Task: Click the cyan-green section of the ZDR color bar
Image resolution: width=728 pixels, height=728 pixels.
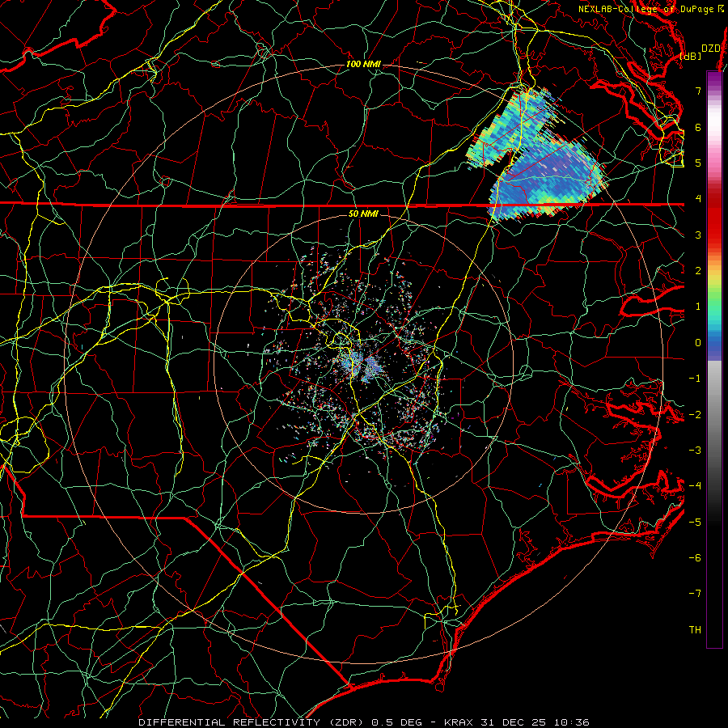Action: pos(714,313)
